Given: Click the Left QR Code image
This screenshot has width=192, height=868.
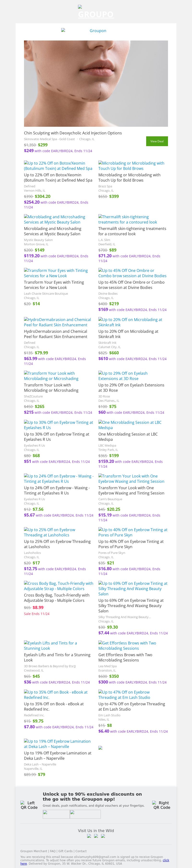Looking at the screenshot, I should coord(29,805).
